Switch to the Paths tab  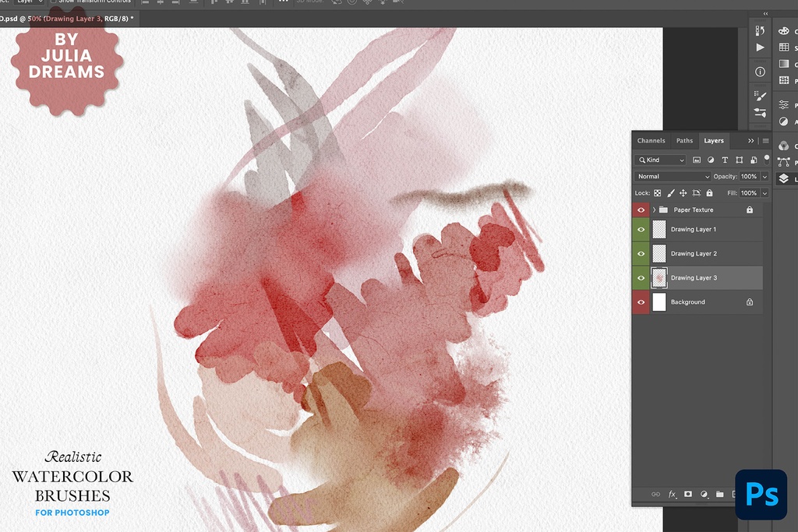684,141
